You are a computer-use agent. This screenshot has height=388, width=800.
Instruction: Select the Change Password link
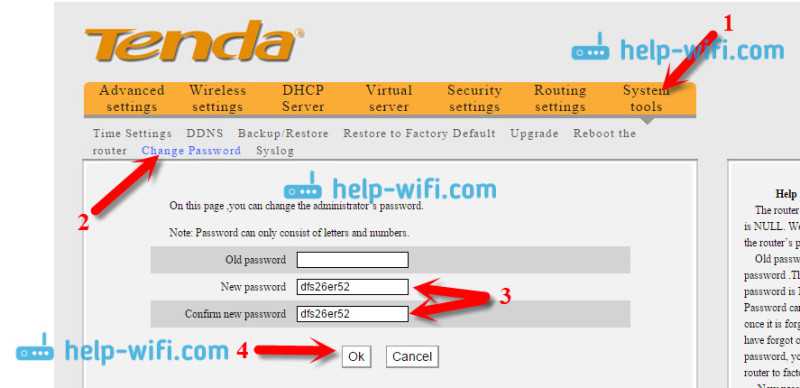point(191,151)
